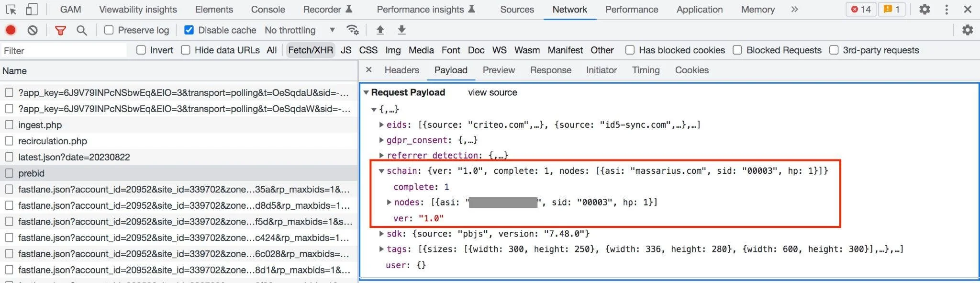
Task: Open the No throttling dropdown
Action: [300, 30]
